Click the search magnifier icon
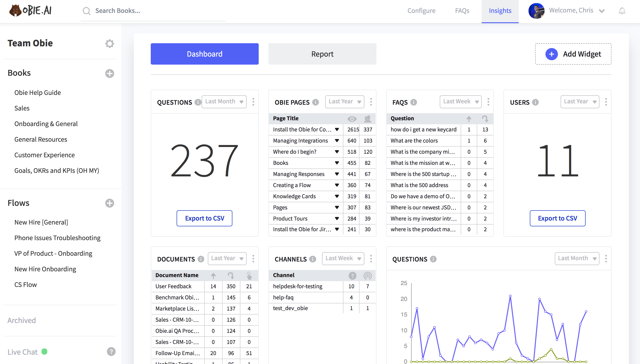Viewport: 640px width, 364px height. click(87, 11)
